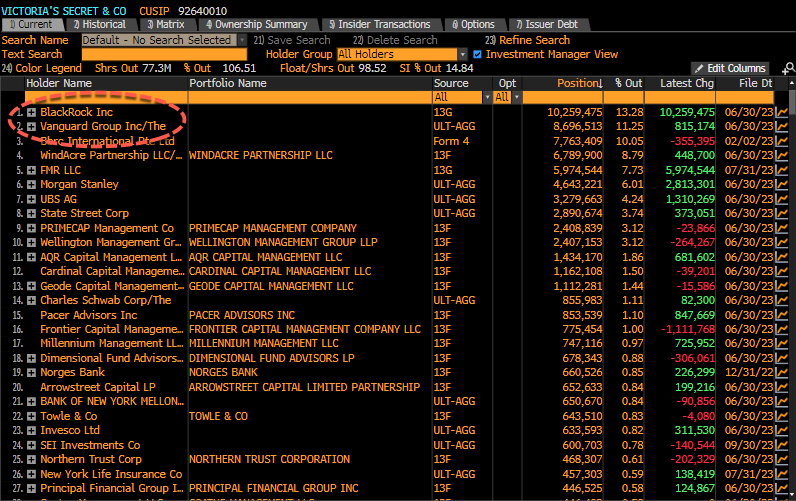Switch to the Current tab
The width and height of the screenshot is (796, 501).
tap(32, 24)
